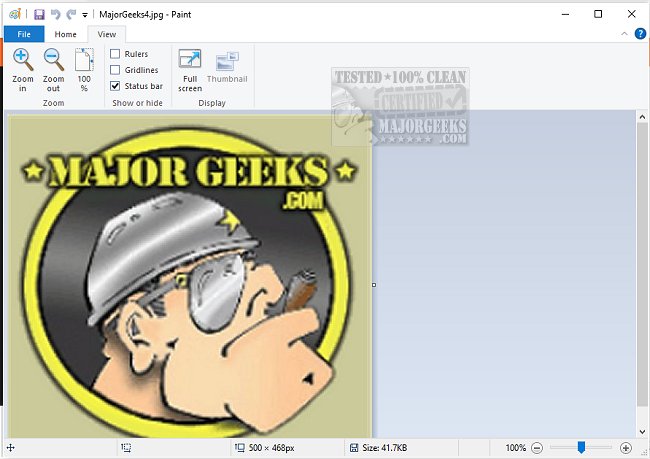Save the image using the floppy disk icon

coord(39,15)
